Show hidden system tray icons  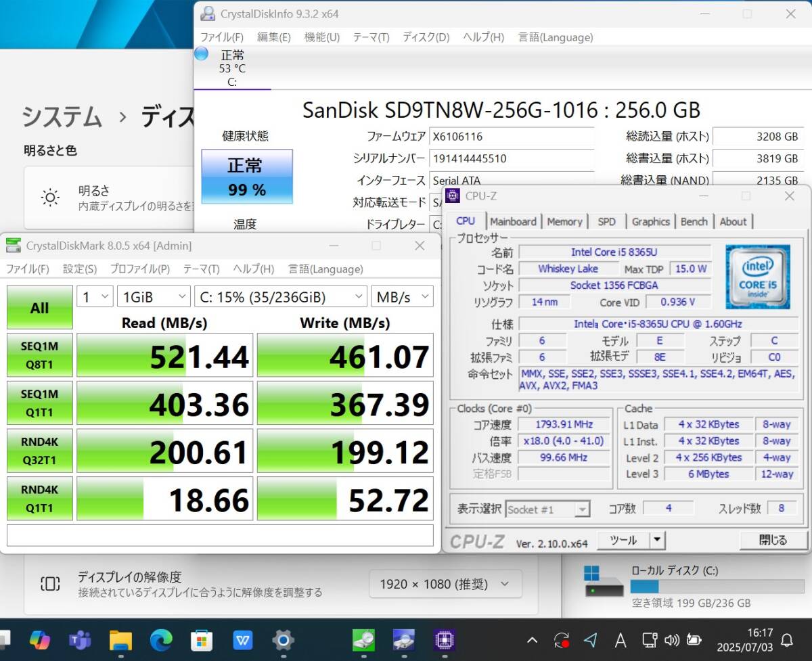533,639
